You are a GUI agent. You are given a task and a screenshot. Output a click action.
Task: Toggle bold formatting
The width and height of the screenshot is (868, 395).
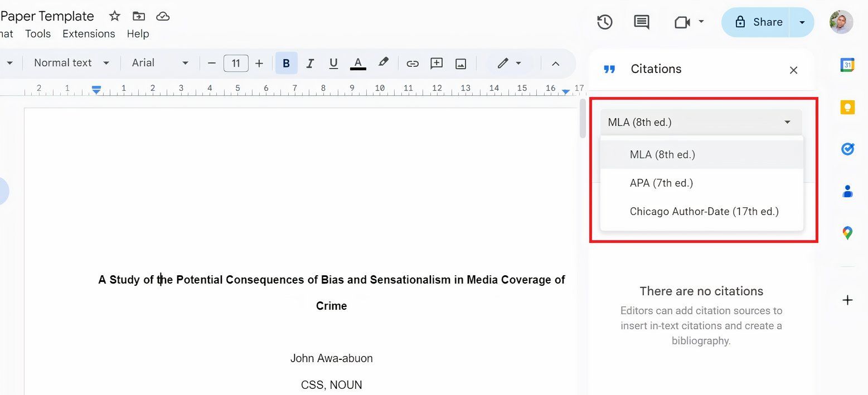coord(286,63)
